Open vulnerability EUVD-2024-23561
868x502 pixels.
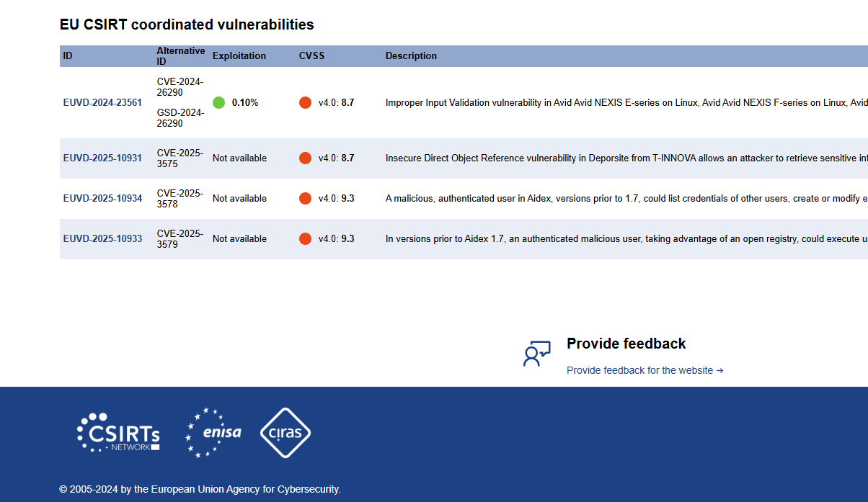[102, 103]
